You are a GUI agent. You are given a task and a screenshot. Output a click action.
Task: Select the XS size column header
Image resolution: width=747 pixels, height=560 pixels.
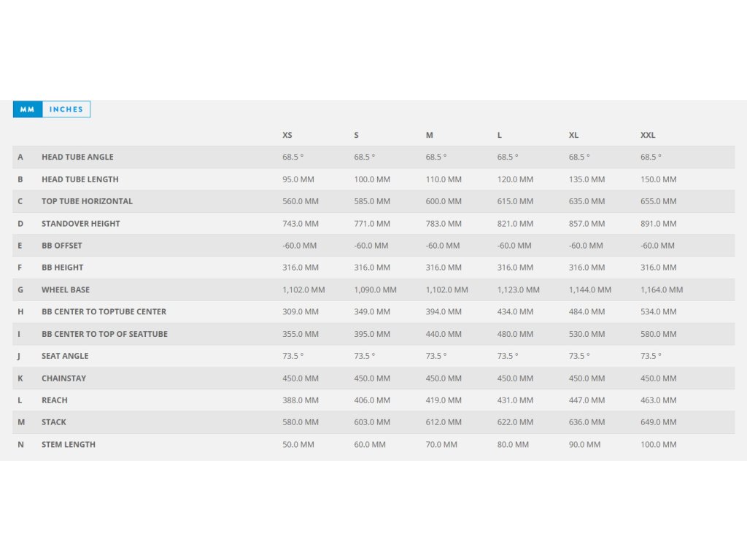click(287, 136)
